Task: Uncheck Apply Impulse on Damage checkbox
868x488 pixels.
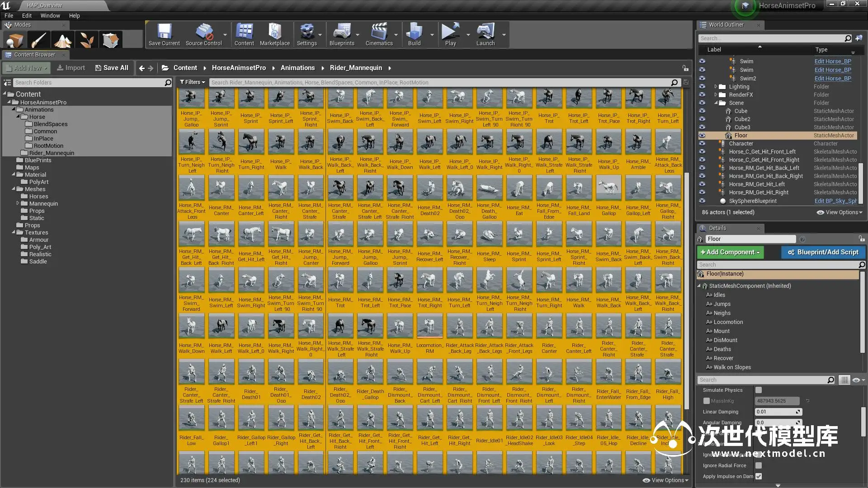Action: point(759,476)
